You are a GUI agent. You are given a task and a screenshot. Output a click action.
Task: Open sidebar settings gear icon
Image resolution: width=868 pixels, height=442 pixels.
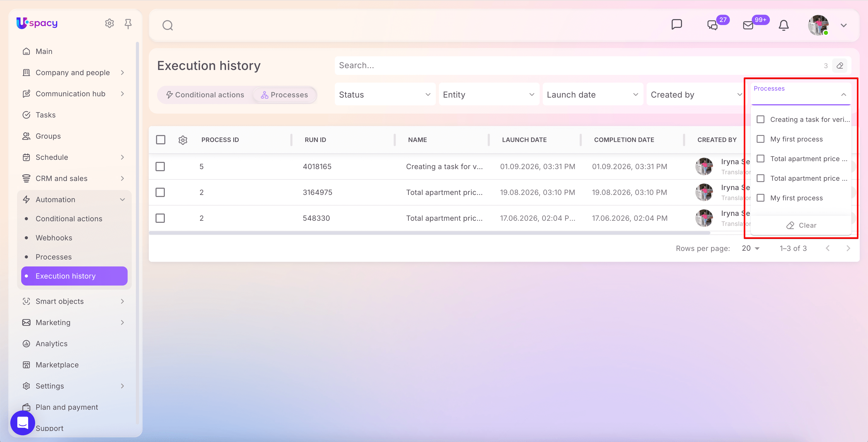pos(110,23)
